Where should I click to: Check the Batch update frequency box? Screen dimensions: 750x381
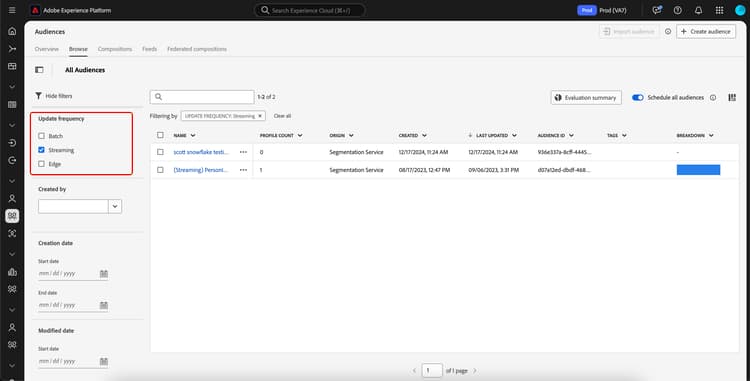41,136
